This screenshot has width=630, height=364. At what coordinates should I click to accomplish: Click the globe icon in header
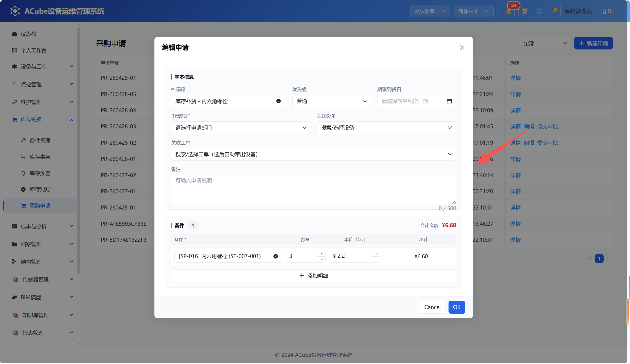coord(540,11)
